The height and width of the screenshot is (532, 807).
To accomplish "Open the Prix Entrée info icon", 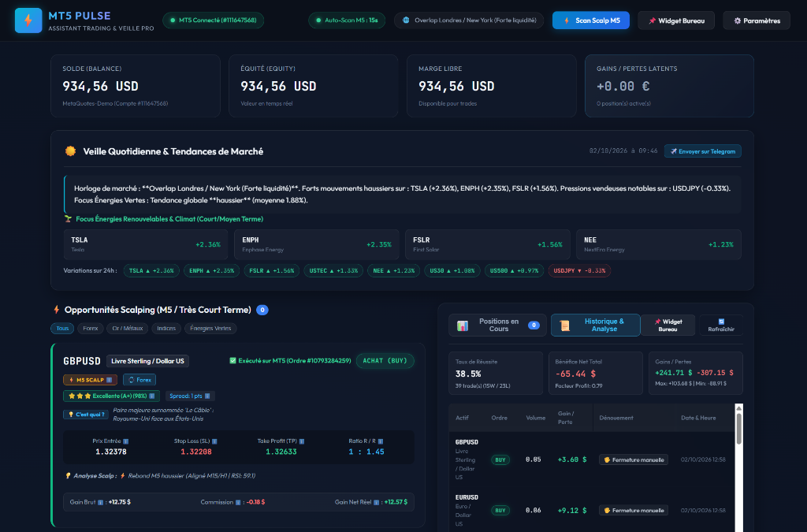I will point(125,441).
